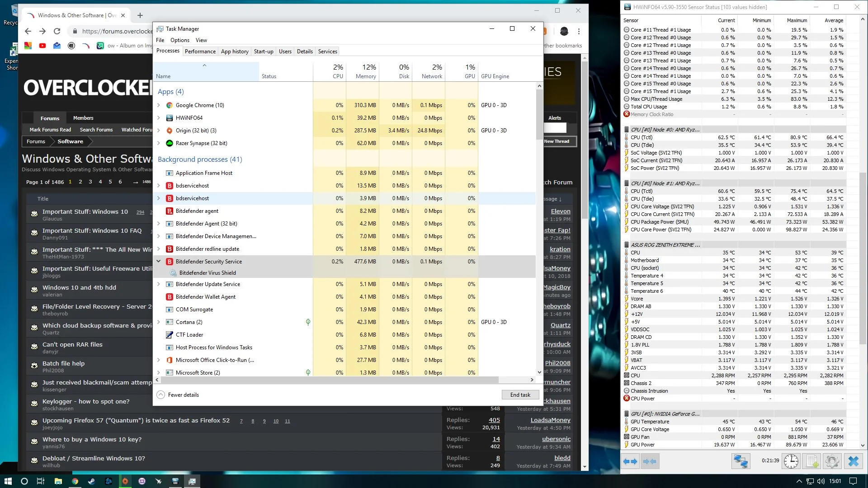The height and width of the screenshot is (488, 868).
Task: Open HWiNFO sensor settings gear icon
Action: (x=832, y=461)
